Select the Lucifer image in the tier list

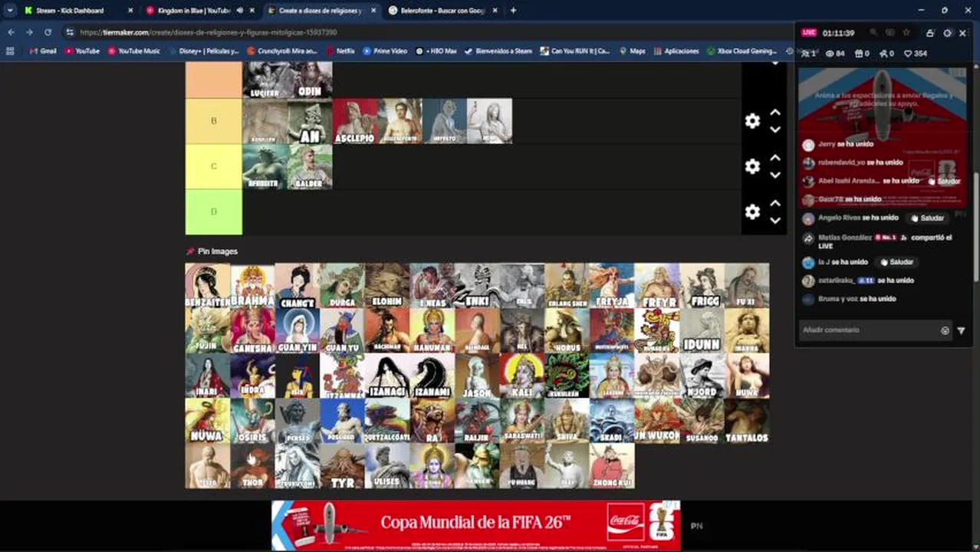[265, 80]
